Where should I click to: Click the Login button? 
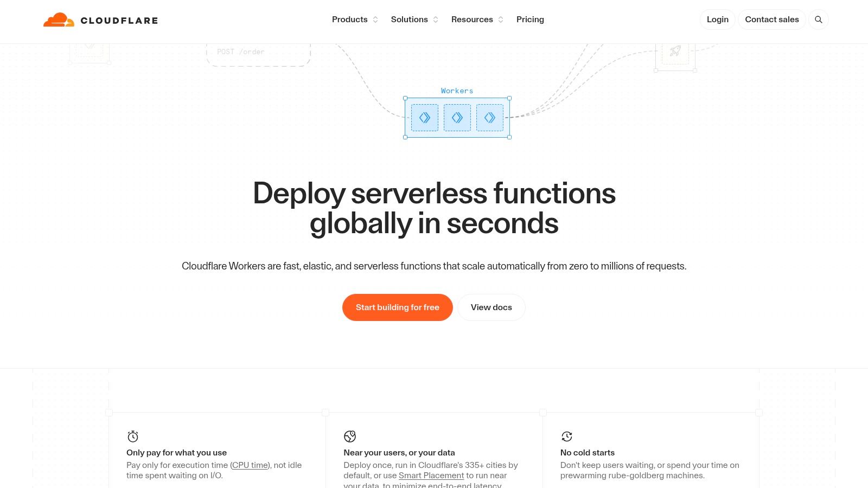click(x=718, y=20)
